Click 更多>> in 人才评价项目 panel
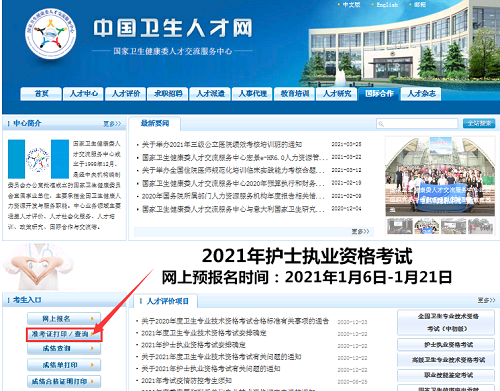Screen dimensions: 500x391 pos(486,300)
